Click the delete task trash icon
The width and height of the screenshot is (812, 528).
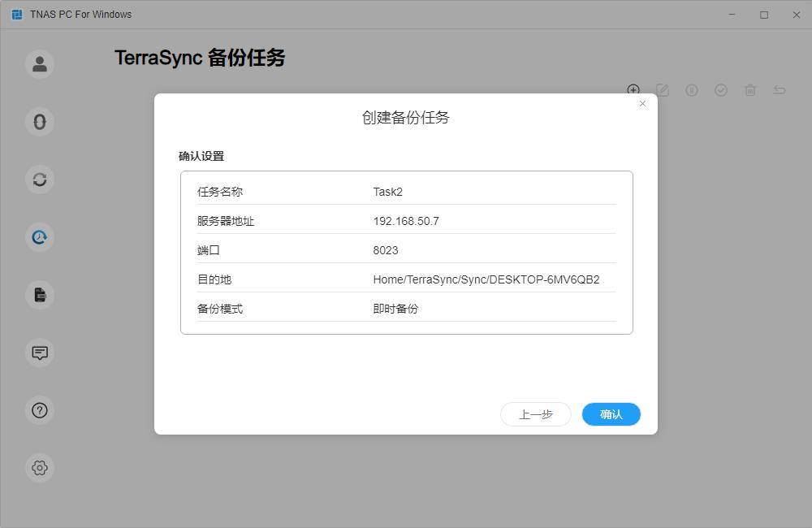tap(750, 90)
